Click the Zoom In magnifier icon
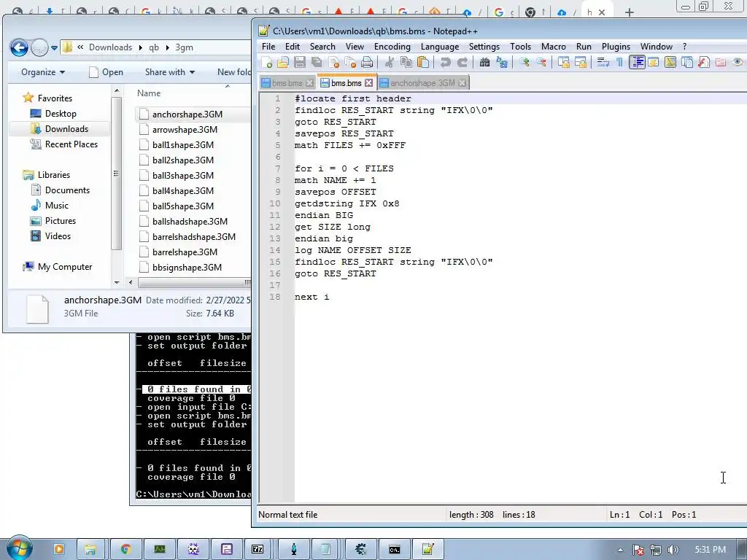The image size is (747, 560). [525, 63]
